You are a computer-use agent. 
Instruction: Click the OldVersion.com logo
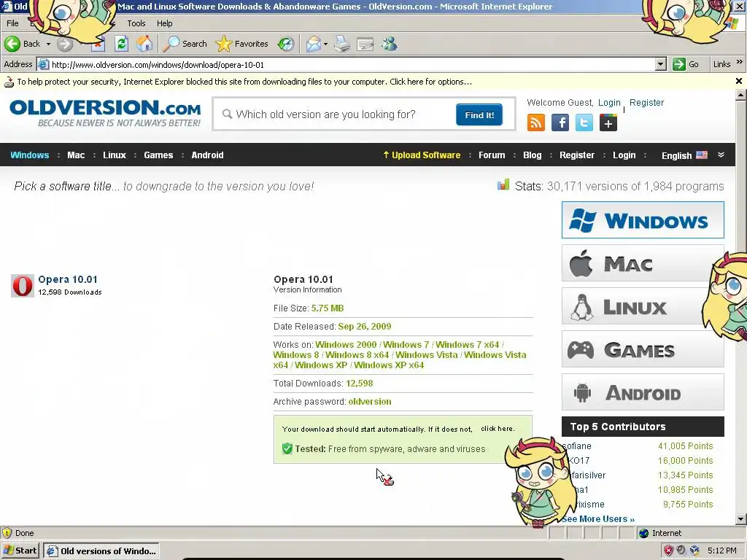pos(105,113)
